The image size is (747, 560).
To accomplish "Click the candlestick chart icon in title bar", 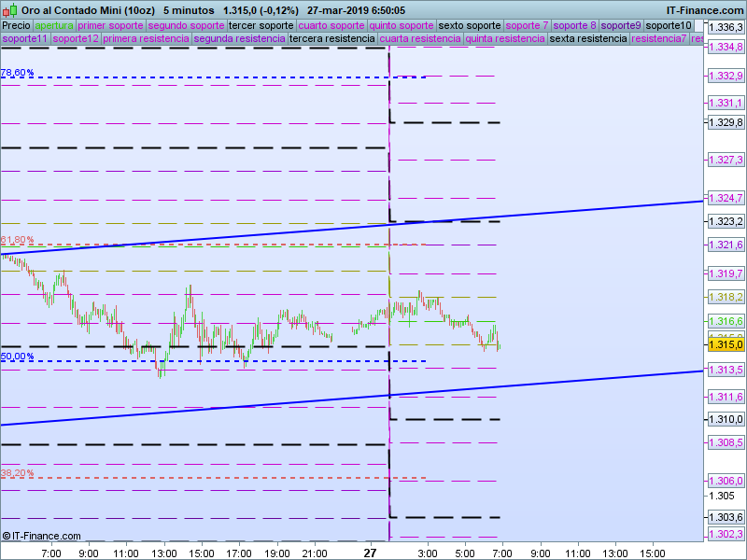I will pyautogui.click(x=9, y=9).
